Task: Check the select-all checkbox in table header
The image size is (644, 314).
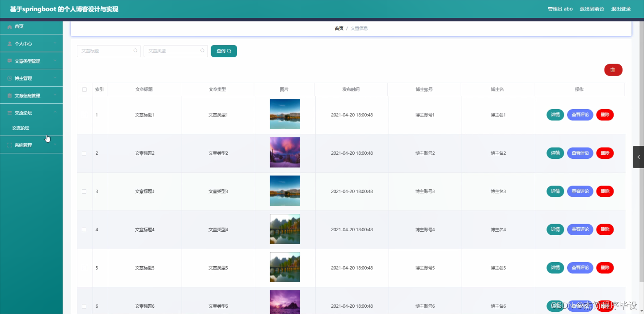Action: click(85, 89)
